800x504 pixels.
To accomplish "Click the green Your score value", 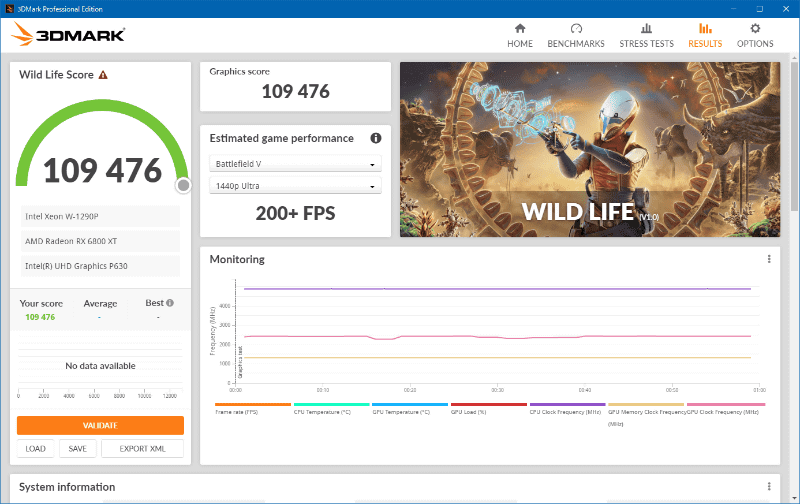I will (40, 317).
